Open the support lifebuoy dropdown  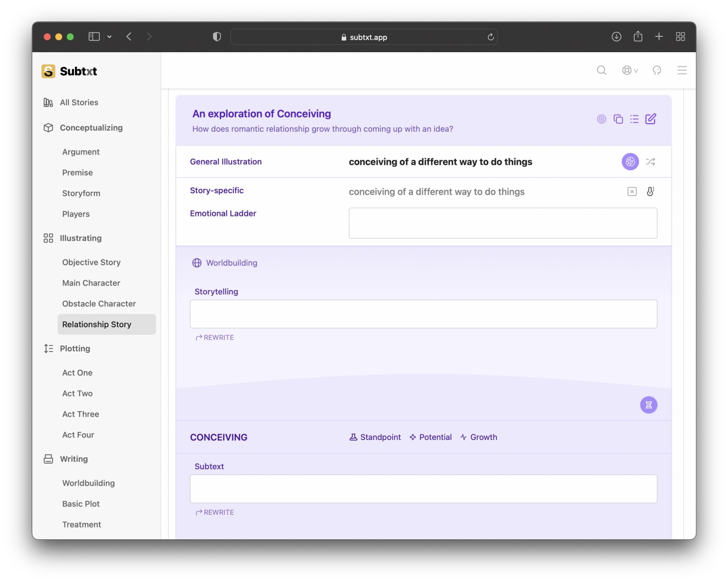630,70
